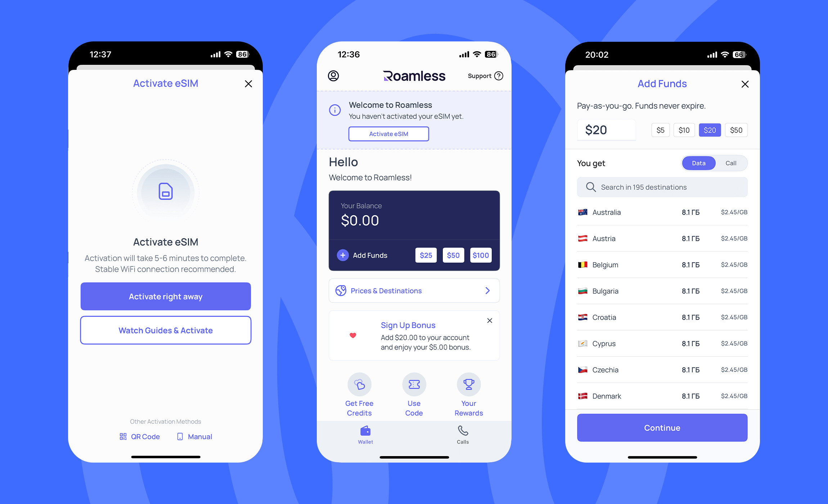Viewport: 828px width, 504px height.
Task: Tap the Roamless profile/account icon
Action: coord(334,76)
